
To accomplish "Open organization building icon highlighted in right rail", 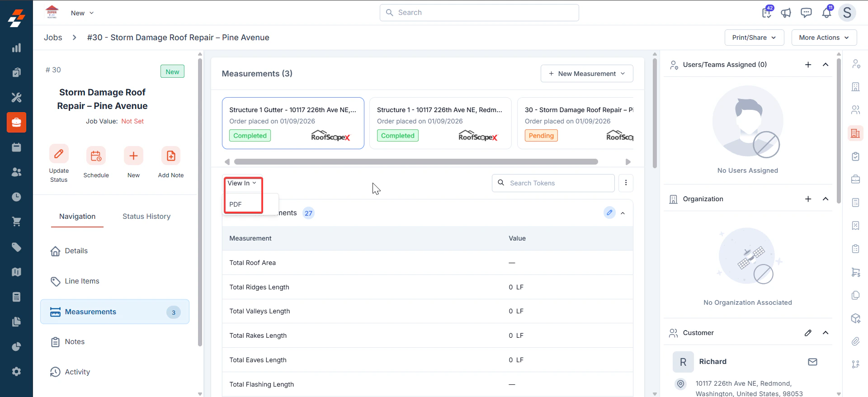I will (x=855, y=133).
